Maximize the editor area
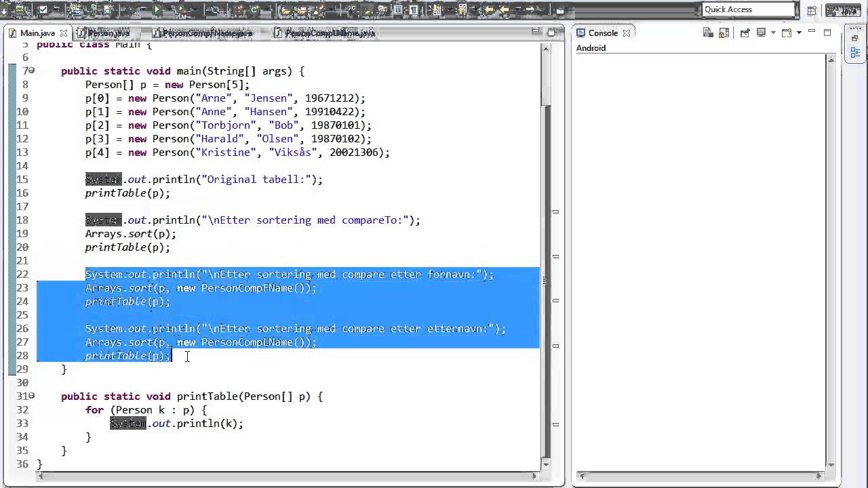868x488 pixels. (x=551, y=33)
